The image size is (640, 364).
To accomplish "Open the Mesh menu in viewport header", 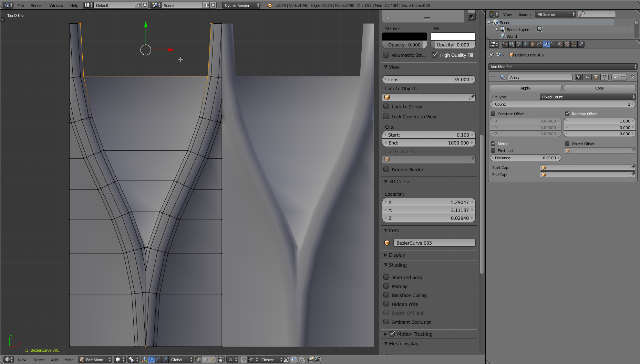I will [69, 360].
